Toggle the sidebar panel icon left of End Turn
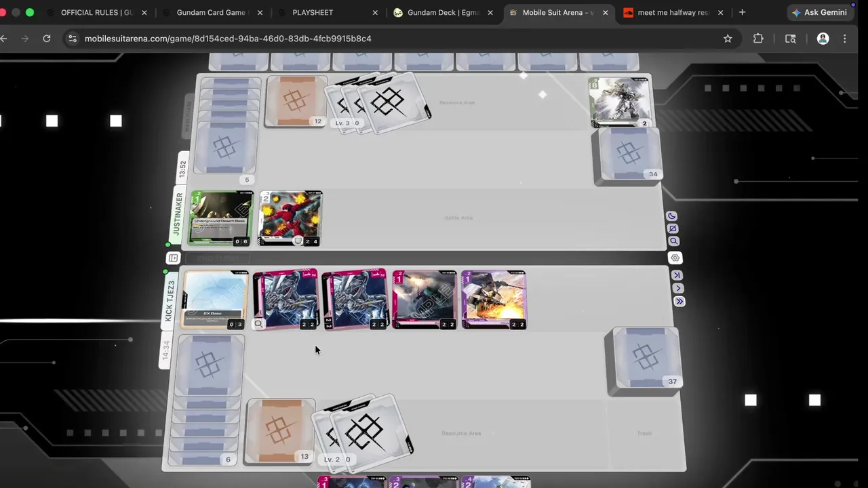 [x=173, y=258]
